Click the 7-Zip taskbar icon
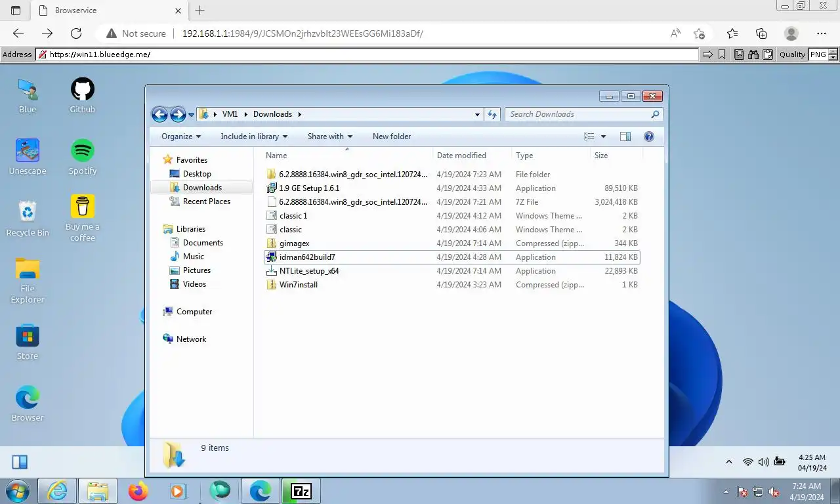The image size is (840, 504). 301,491
